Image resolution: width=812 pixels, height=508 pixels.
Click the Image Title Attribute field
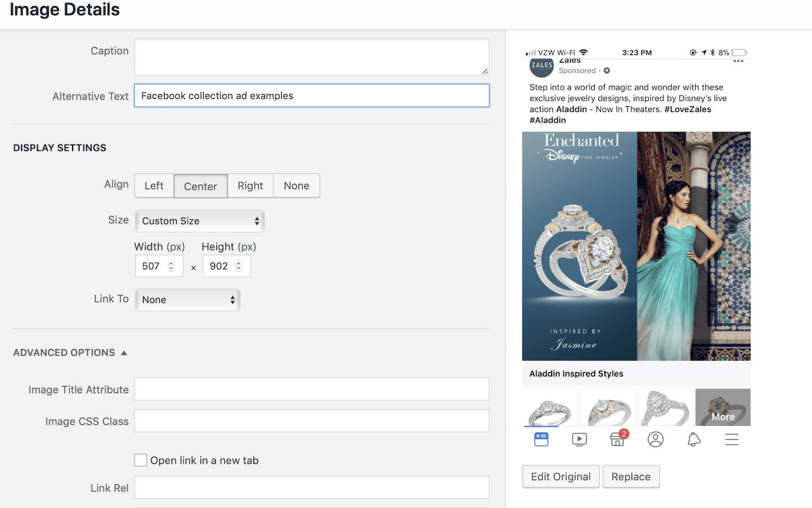(x=312, y=389)
